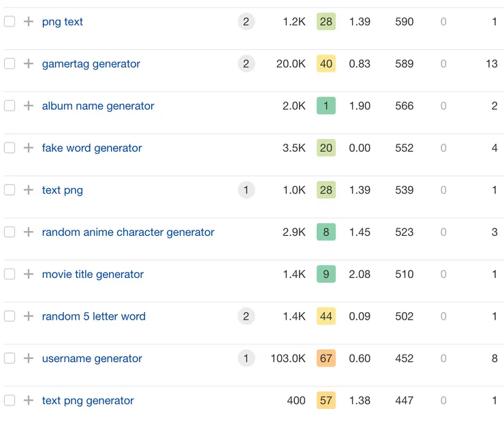This screenshot has width=504, height=428.
Task: Expand the 2 badge for 'random 5 letter word'
Action: click(246, 316)
